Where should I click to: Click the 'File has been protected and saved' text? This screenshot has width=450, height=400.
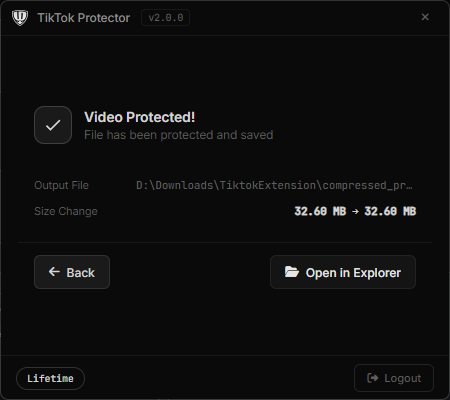[x=179, y=135]
